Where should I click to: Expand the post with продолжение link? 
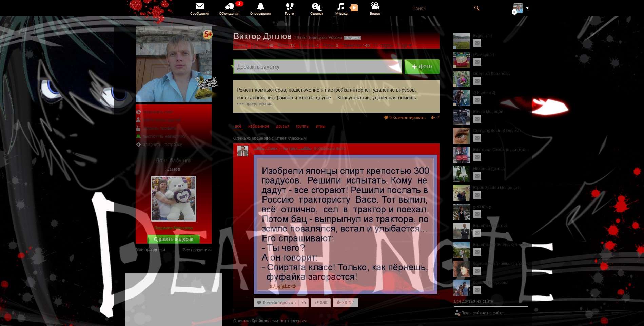point(259,104)
